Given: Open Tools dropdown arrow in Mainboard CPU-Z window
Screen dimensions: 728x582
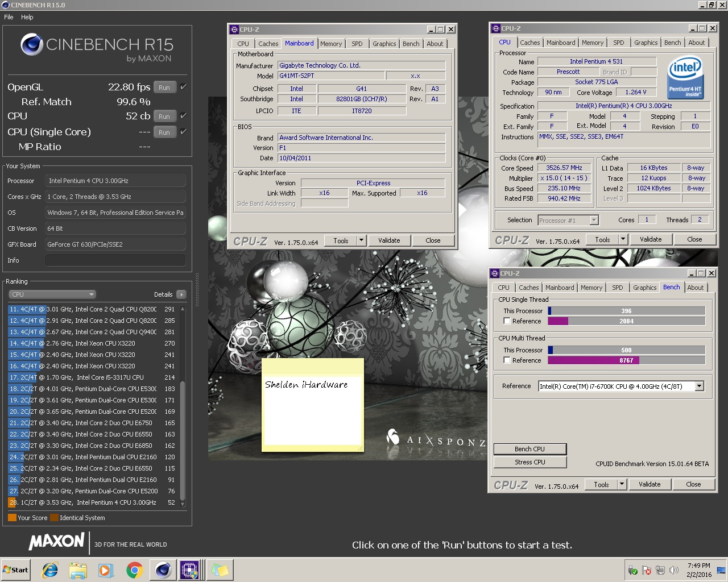Looking at the screenshot, I should coord(361,240).
